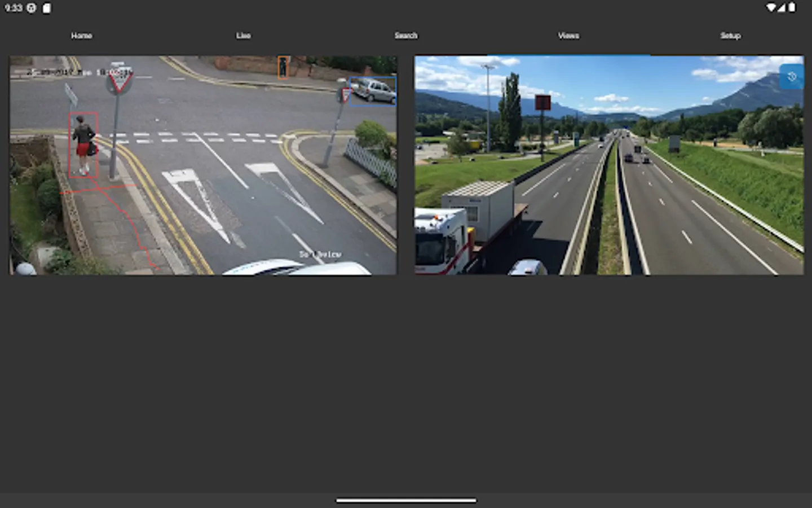Screen dimensions: 812x508
Task: Open the Setup tab
Action: [x=730, y=36]
